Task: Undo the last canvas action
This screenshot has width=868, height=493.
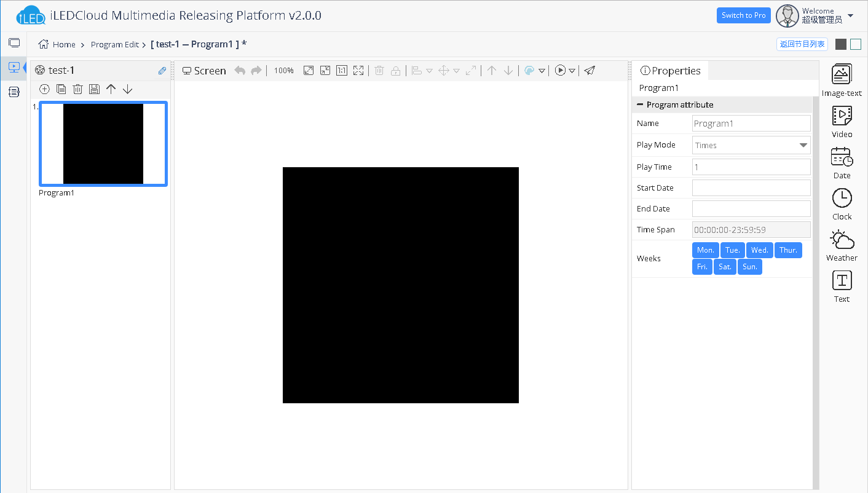Action: pos(240,71)
